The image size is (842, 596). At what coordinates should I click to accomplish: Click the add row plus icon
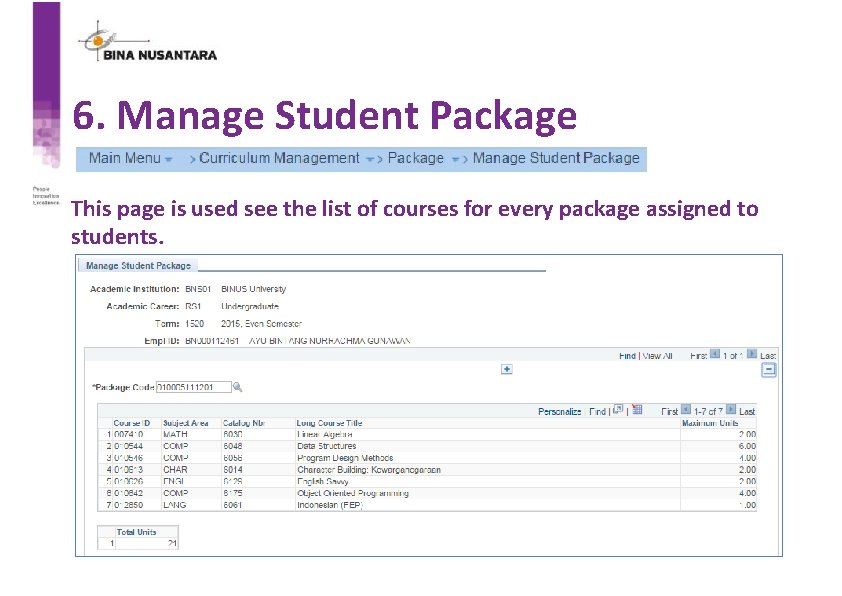[x=506, y=369]
